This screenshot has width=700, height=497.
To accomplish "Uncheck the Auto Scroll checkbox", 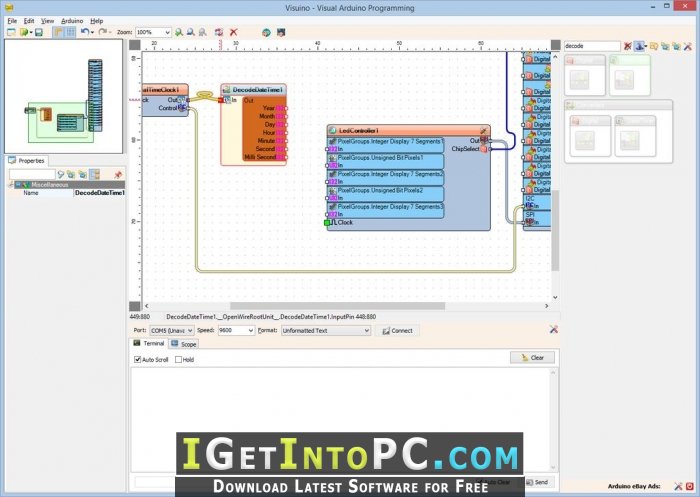I will (x=138, y=359).
